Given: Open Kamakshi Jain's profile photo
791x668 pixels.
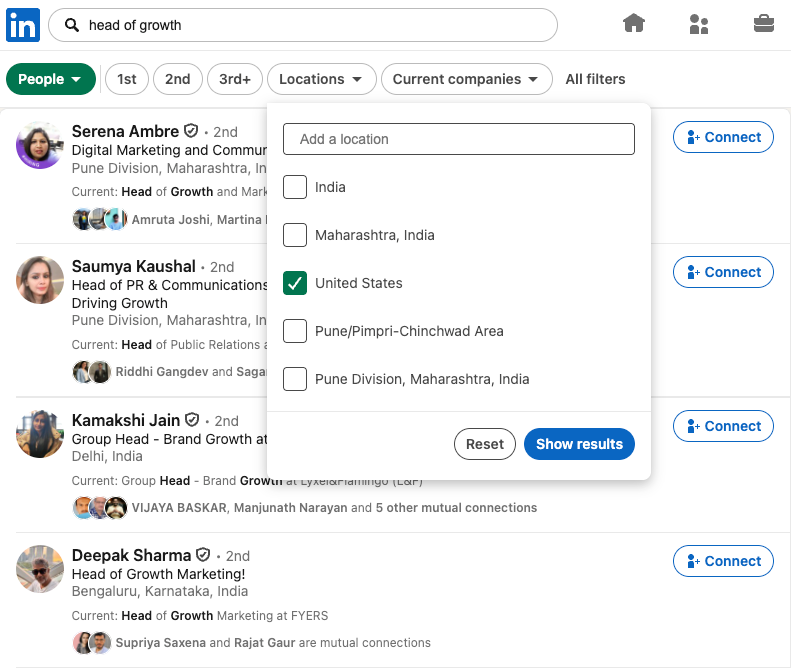Looking at the screenshot, I should click(40, 434).
